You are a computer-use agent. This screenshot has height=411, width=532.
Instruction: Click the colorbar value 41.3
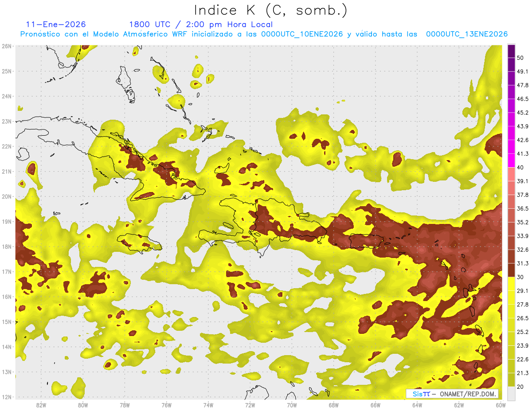coord(523,154)
